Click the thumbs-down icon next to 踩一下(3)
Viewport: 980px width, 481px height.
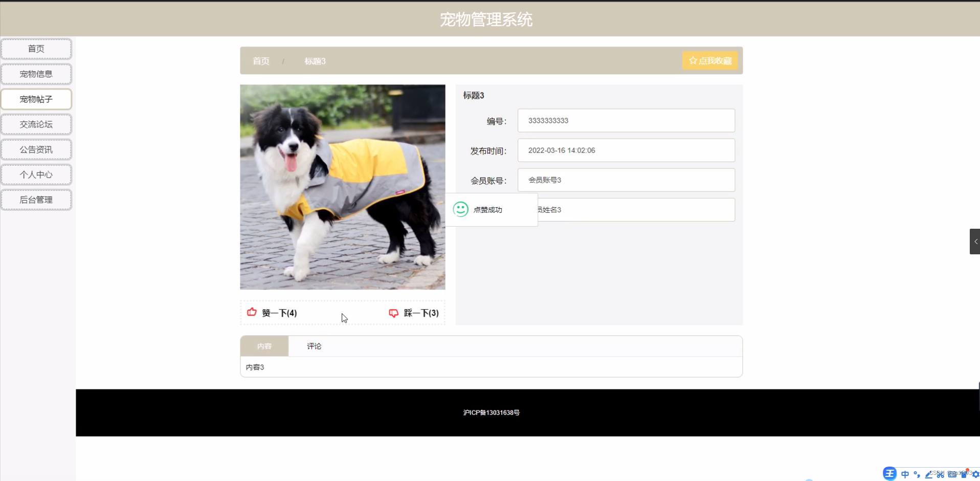point(393,313)
